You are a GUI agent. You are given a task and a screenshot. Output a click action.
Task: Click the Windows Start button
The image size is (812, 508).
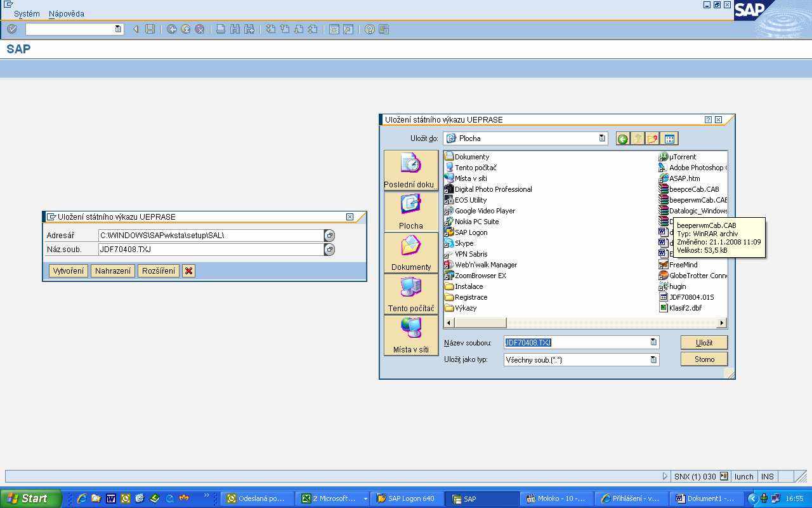tap(31, 498)
